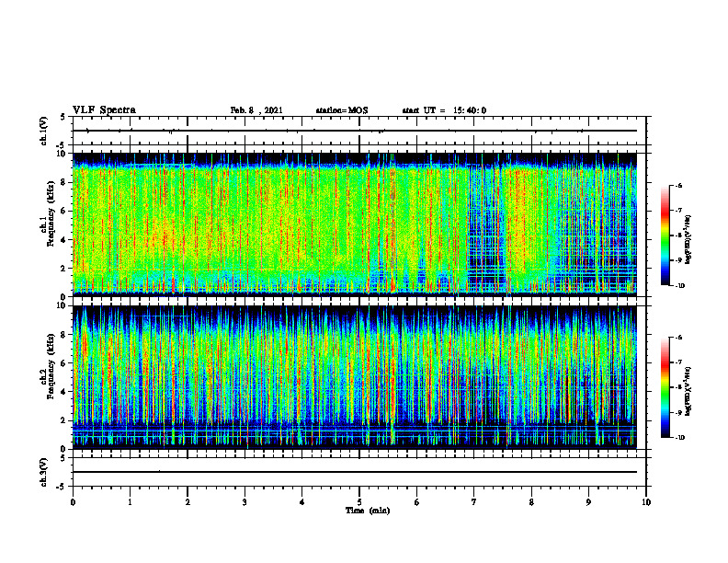This screenshot has width=728, height=563.
Task: Click the time axis tick label "10"
Action: [646, 502]
